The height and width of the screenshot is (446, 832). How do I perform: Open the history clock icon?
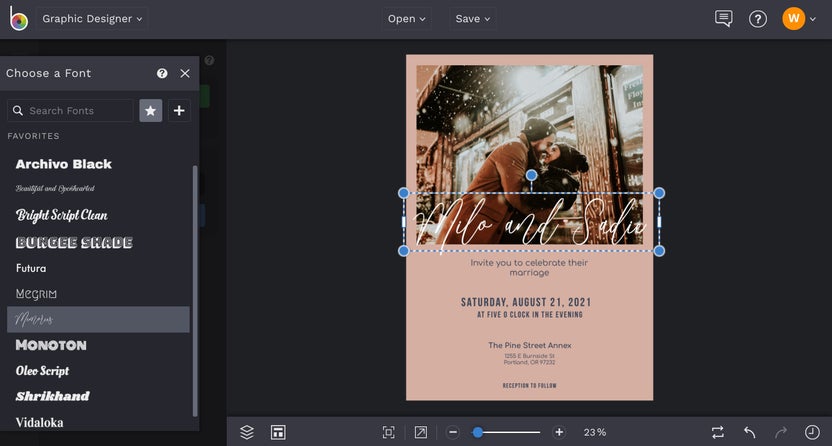[x=812, y=432]
